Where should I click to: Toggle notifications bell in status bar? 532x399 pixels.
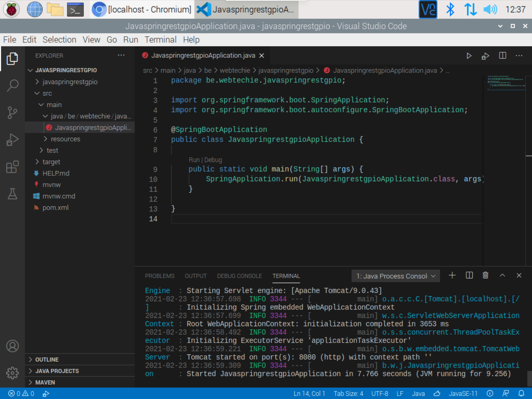521,393
